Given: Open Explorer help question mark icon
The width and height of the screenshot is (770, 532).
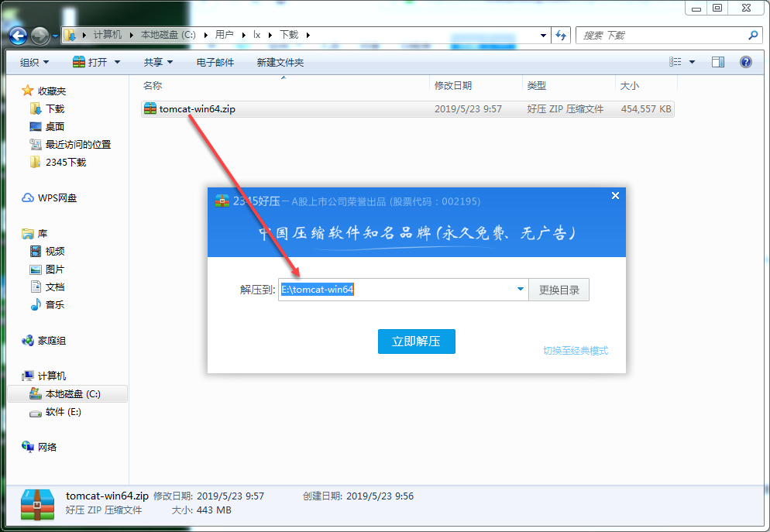Looking at the screenshot, I should (745, 62).
